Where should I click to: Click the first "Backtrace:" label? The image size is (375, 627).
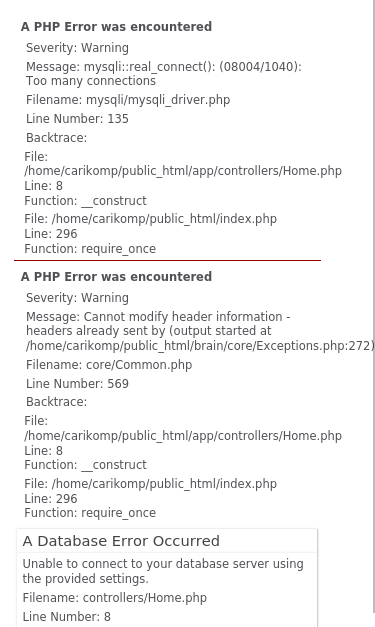56,138
